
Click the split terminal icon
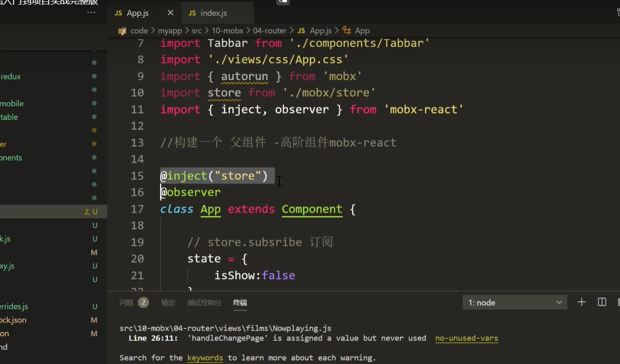[602, 302]
